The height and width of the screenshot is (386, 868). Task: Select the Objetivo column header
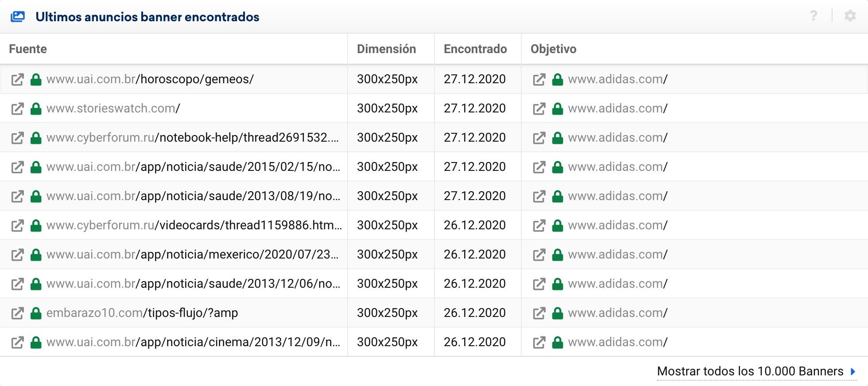(553, 49)
